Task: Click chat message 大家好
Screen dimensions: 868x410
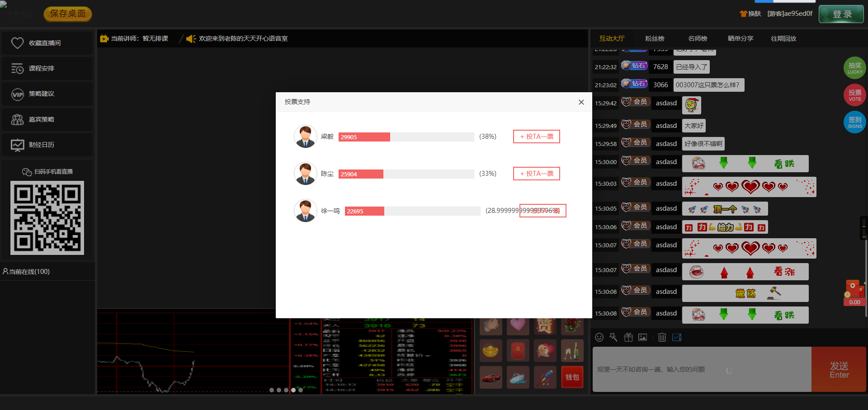Action: tap(693, 126)
